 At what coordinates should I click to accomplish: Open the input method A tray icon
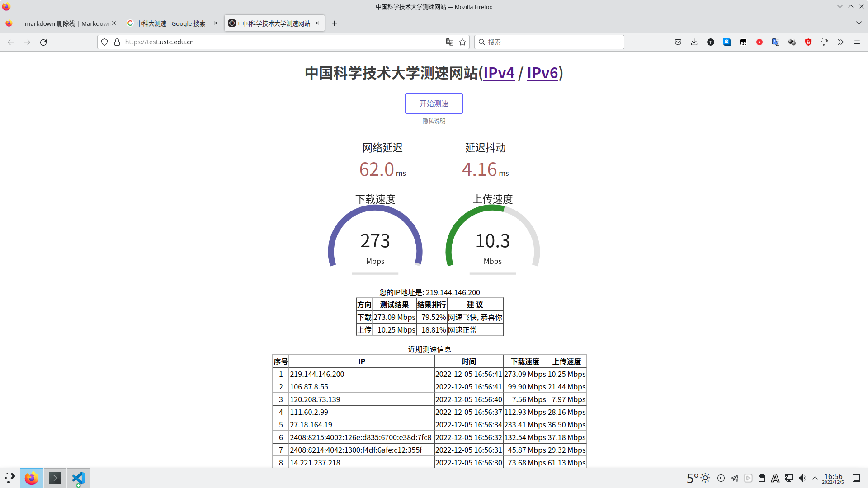click(775, 478)
